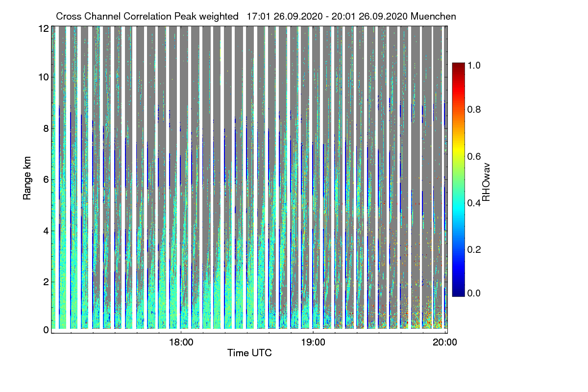This screenshot has height=392, width=588.
Task: Click the 'Muenchen' station name in the title
Action: click(x=434, y=16)
